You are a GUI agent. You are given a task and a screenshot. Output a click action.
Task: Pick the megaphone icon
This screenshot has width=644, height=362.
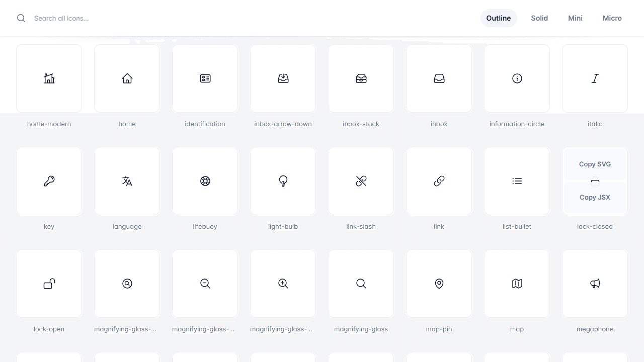pos(595,284)
